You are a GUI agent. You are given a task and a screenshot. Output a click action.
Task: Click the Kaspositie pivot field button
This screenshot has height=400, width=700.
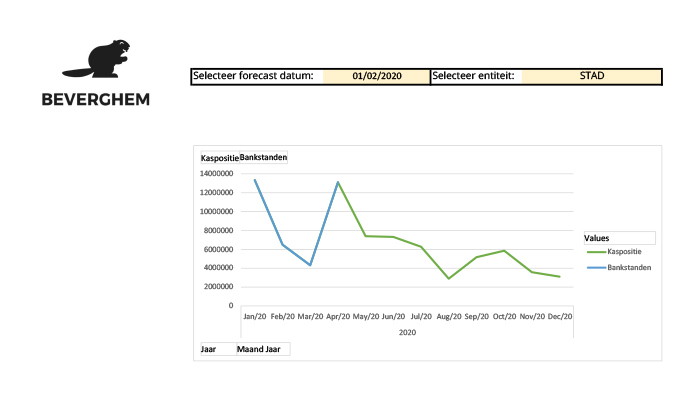[x=220, y=158]
